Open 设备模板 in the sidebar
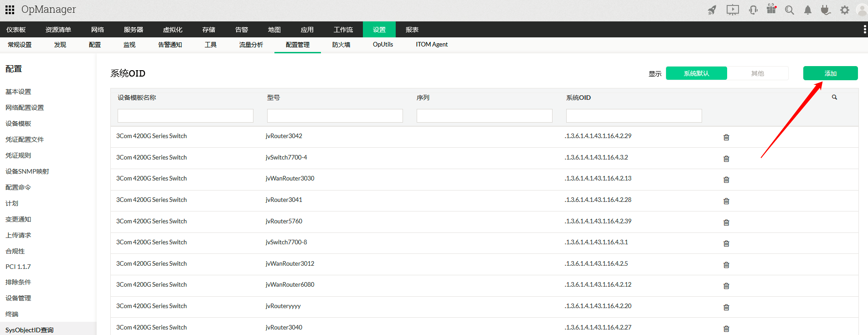Viewport: 868px width, 335px height. (18, 124)
